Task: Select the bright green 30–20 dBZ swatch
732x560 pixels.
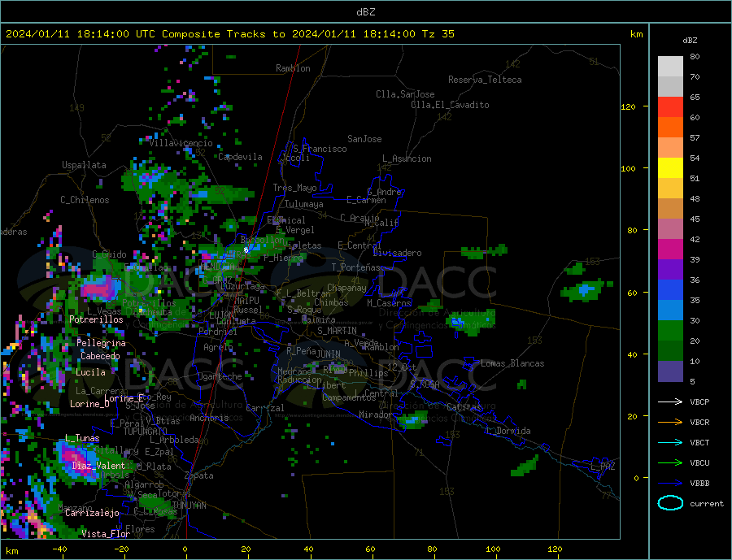Action: [x=670, y=331]
